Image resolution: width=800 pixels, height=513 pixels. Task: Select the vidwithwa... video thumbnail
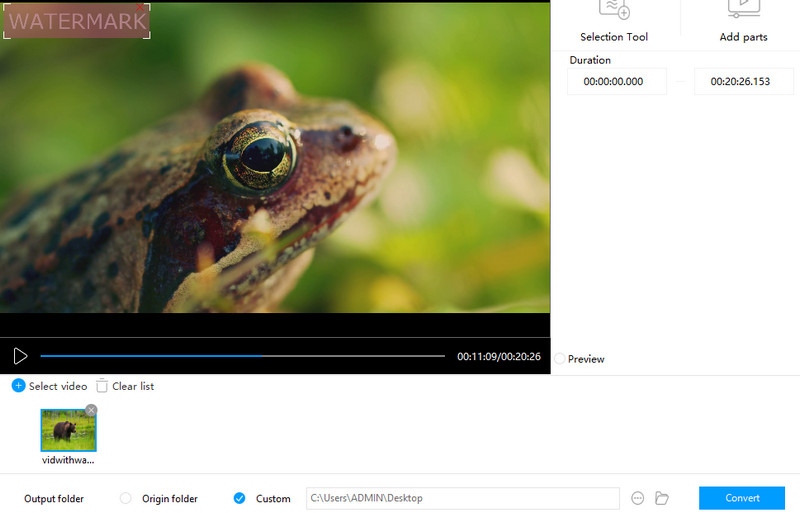point(68,430)
